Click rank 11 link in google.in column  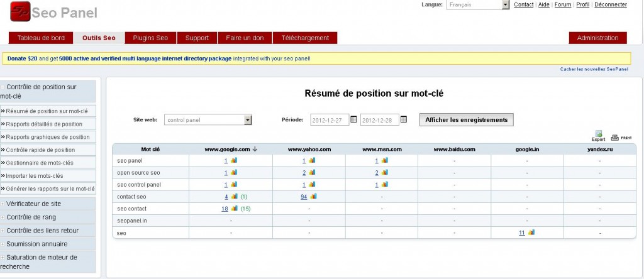tap(521, 232)
